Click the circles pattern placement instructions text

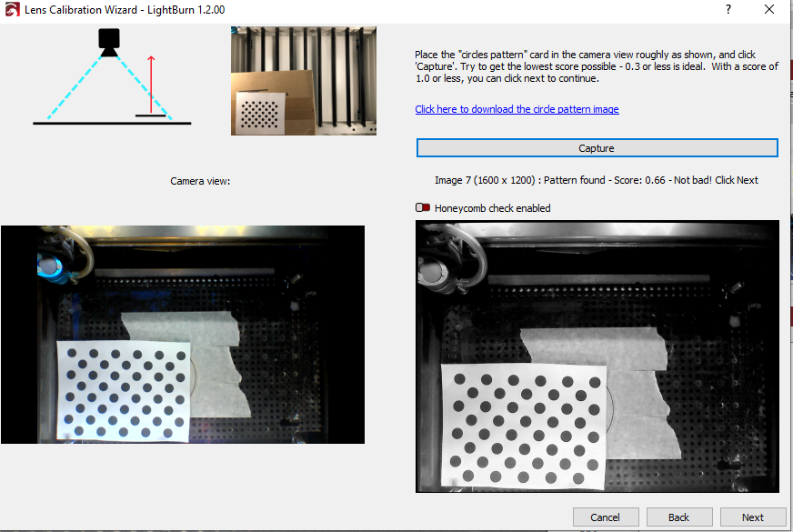coord(597,66)
